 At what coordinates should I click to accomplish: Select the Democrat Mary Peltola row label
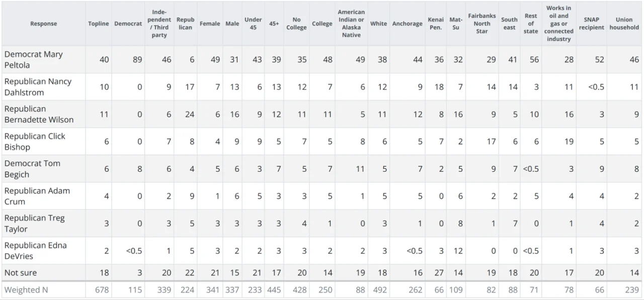pyautogui.click(x=34, y=59)
